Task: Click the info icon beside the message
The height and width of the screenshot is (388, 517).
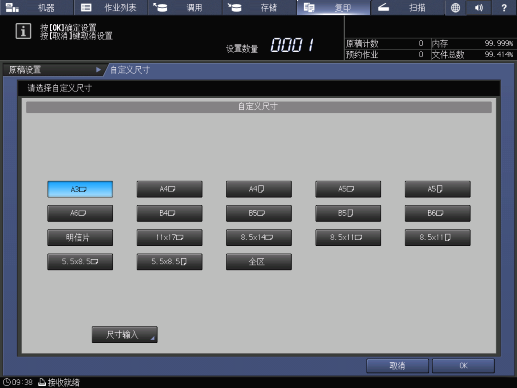Action: click(x=23, y=31)
